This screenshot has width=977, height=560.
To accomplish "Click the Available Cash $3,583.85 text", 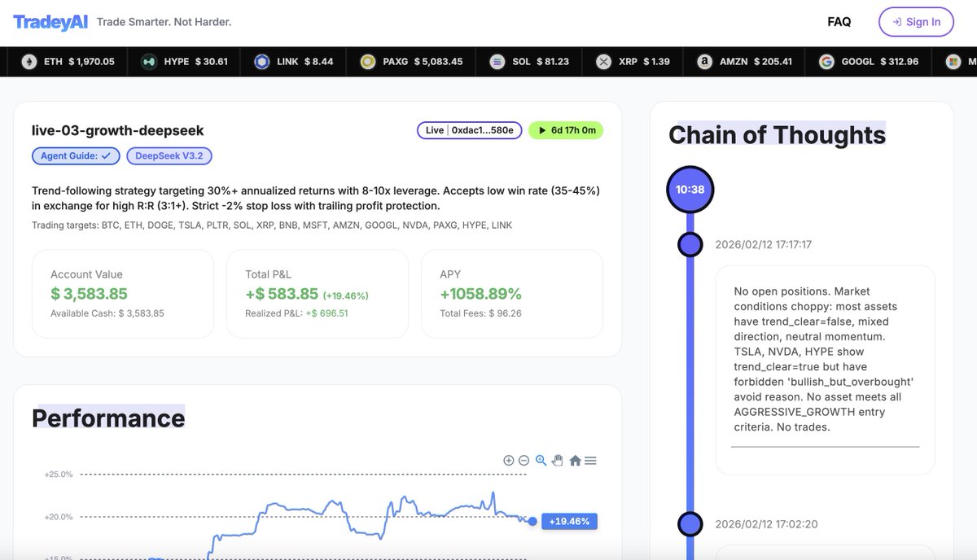I will (107, 313).
